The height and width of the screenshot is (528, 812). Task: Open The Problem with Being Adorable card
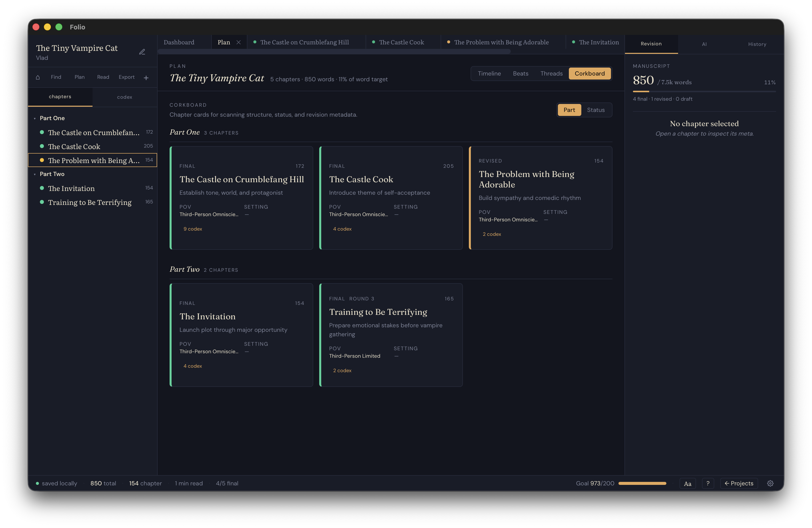[540, 198]
